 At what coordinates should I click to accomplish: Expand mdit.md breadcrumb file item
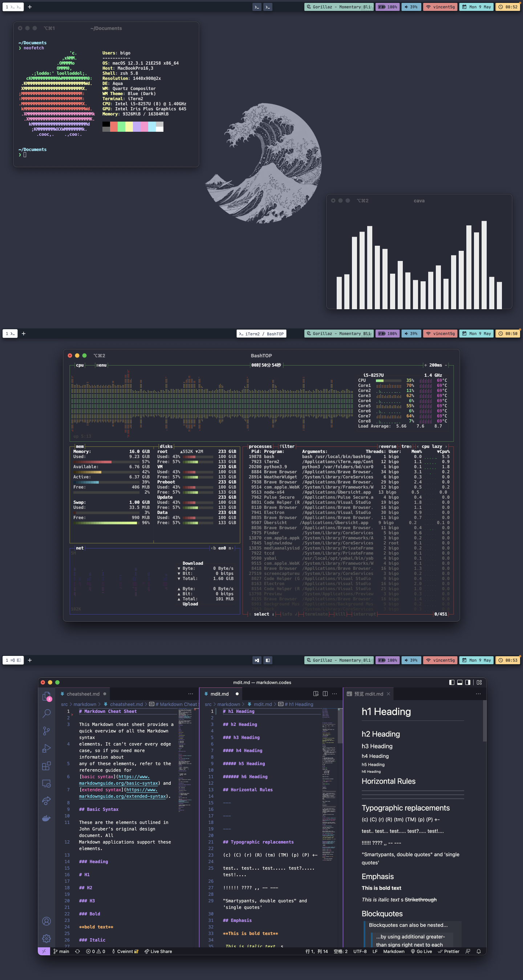pos(260,704)
